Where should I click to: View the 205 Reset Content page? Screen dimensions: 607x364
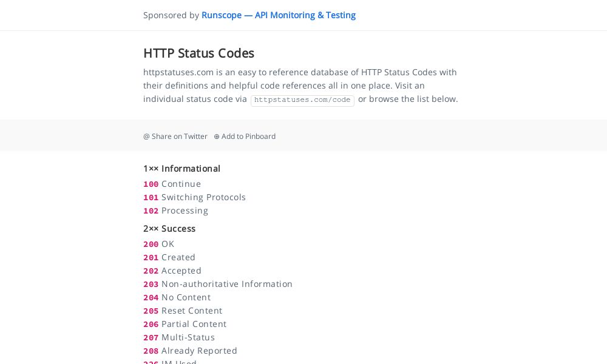point(182,311)
